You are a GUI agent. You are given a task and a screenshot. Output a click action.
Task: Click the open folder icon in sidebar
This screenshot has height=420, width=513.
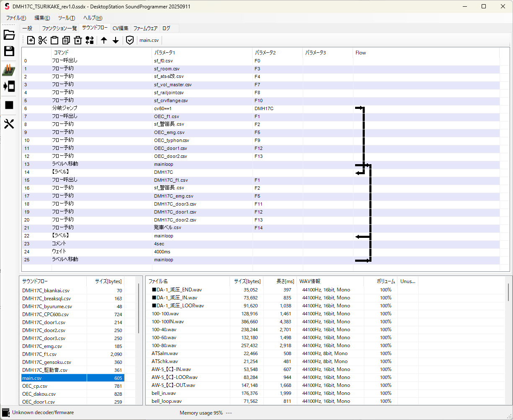pyautogui.click(x=9, y=35)
